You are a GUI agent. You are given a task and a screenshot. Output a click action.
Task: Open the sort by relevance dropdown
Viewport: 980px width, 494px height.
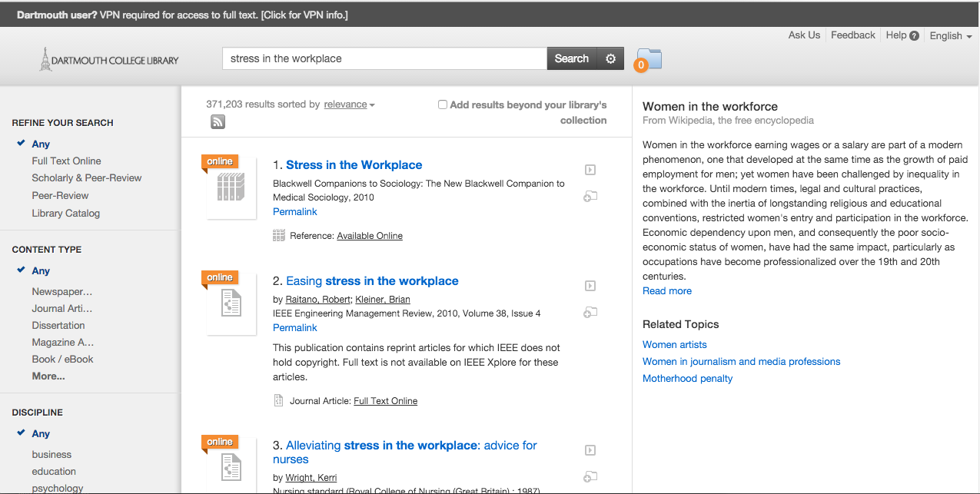[349, 104]
